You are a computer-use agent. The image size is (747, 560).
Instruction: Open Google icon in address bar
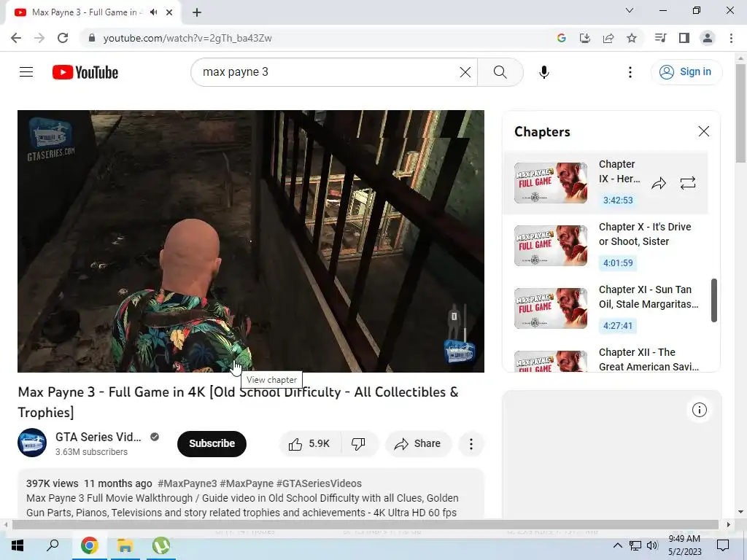(x=561, y=38)
